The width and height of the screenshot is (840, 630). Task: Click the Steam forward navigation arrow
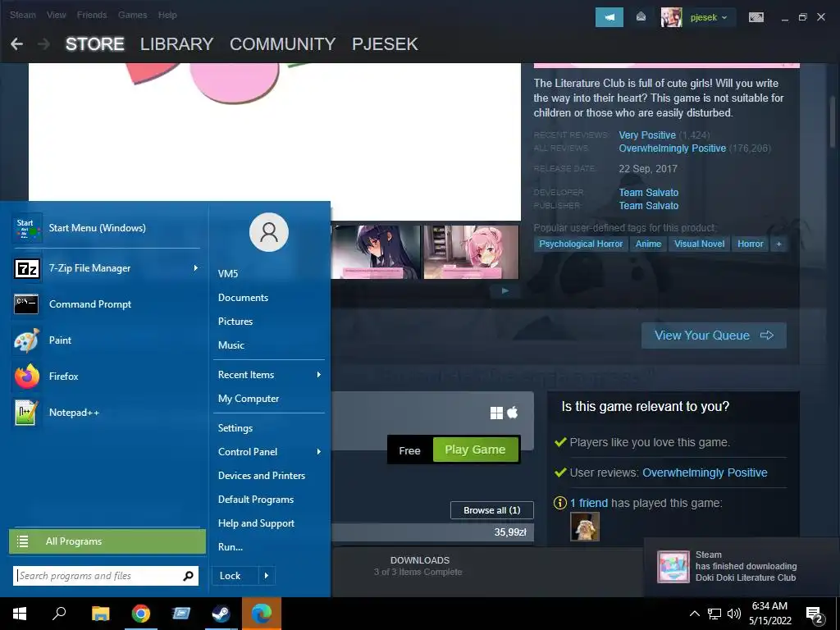(44, 44)
